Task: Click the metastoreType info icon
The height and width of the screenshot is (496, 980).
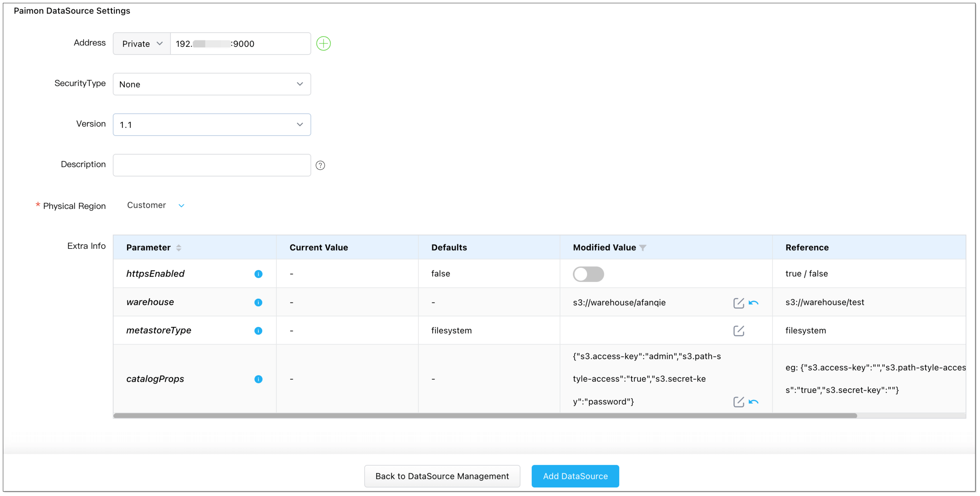Action: click(258, 331)
